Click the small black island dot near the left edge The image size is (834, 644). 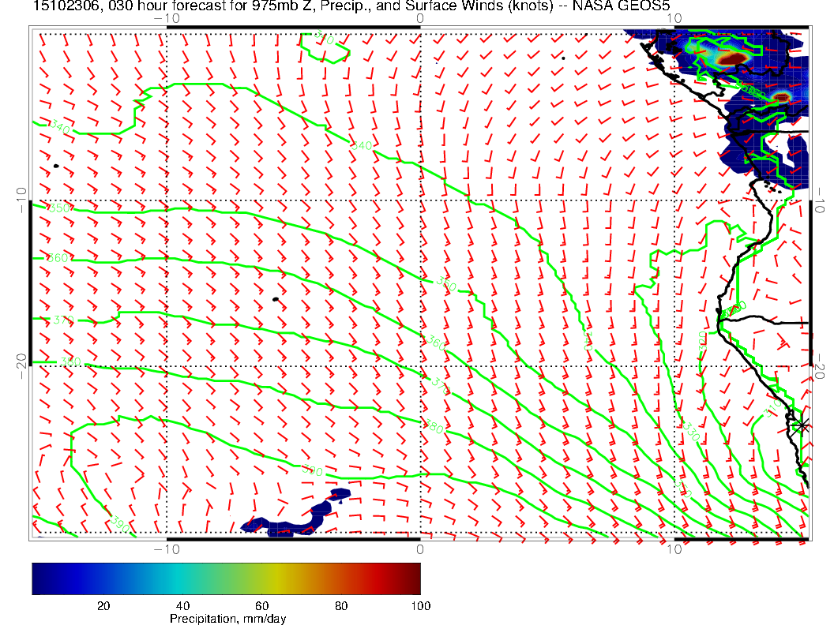56,166
